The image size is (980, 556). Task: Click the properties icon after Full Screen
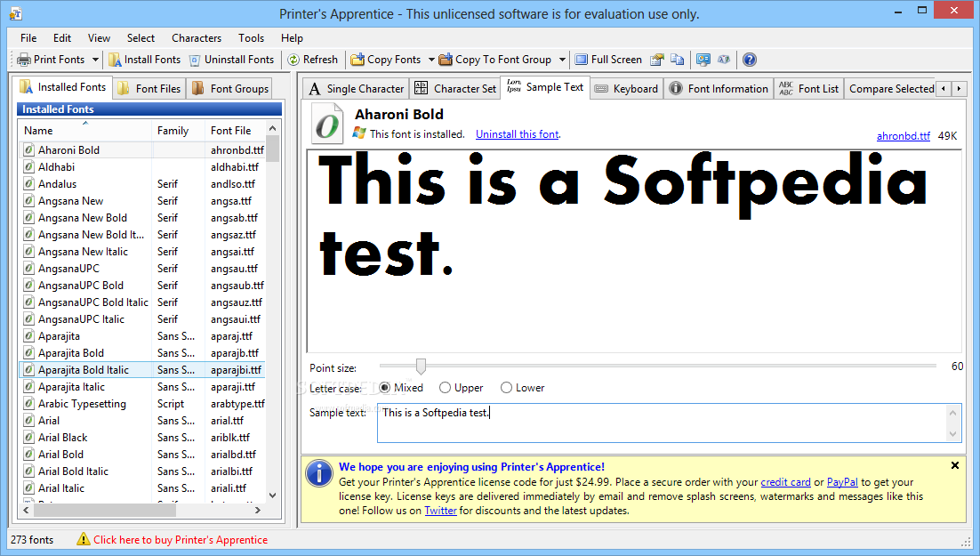[657, 60]
